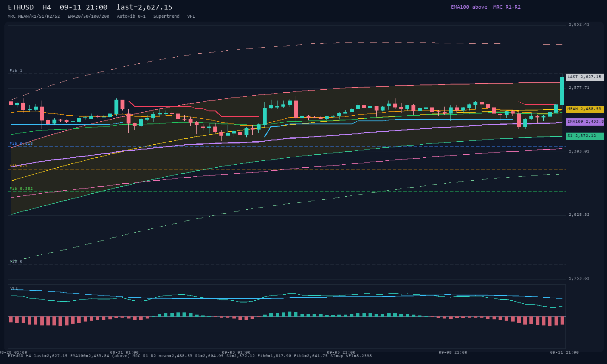Select the MRC MEAN/R1/S1/R2/S2 indicator label
The height and width of the screenshot is (364, 607).
(34, 16)
